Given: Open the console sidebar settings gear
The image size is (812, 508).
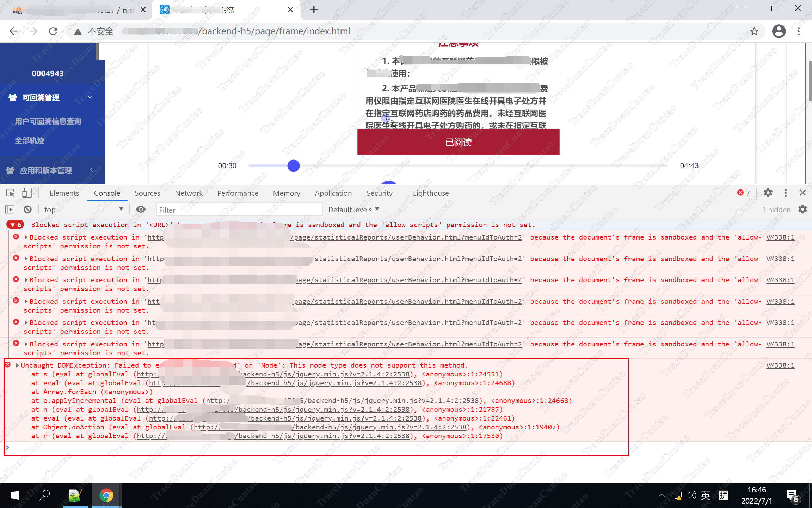Looking at the screenshot, I should pyautogui.click(x=802, y=209).
